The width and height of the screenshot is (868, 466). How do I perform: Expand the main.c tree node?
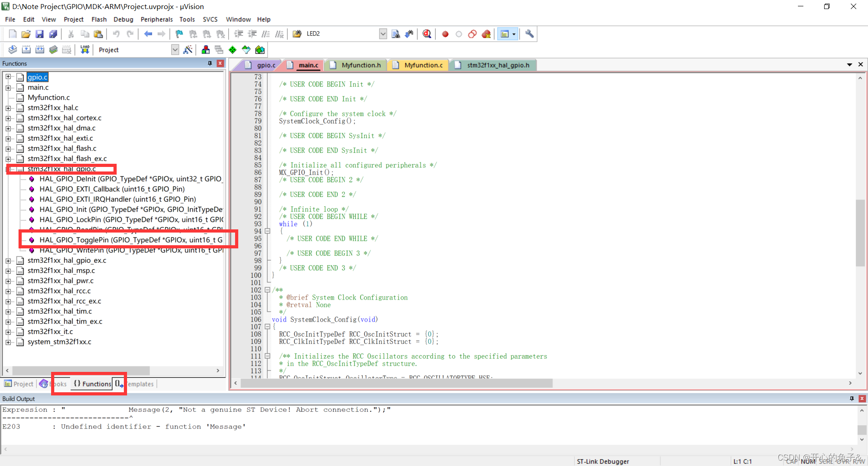click(8, 87)
